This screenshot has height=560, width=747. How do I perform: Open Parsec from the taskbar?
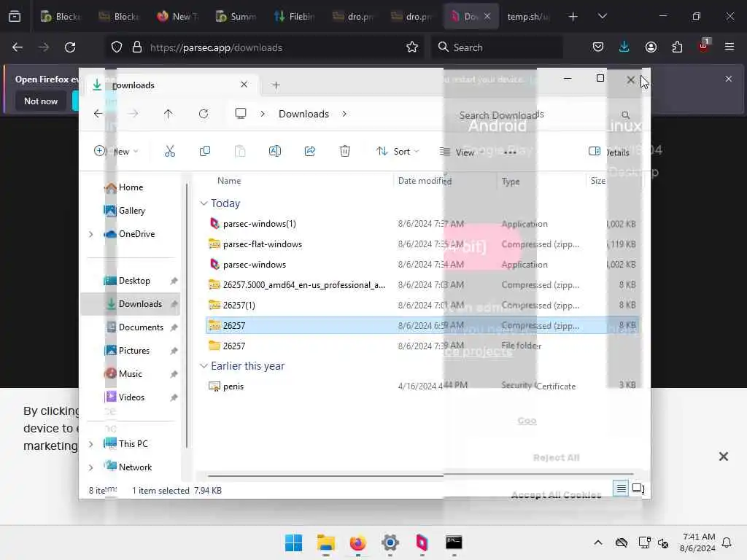[x=422, y=542]
